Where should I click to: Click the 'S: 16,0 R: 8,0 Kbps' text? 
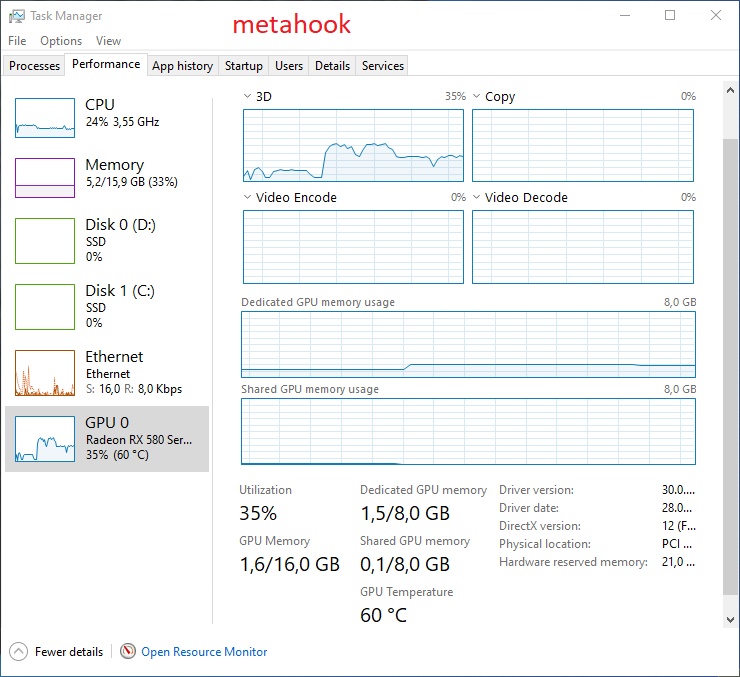tap(134, 389)
